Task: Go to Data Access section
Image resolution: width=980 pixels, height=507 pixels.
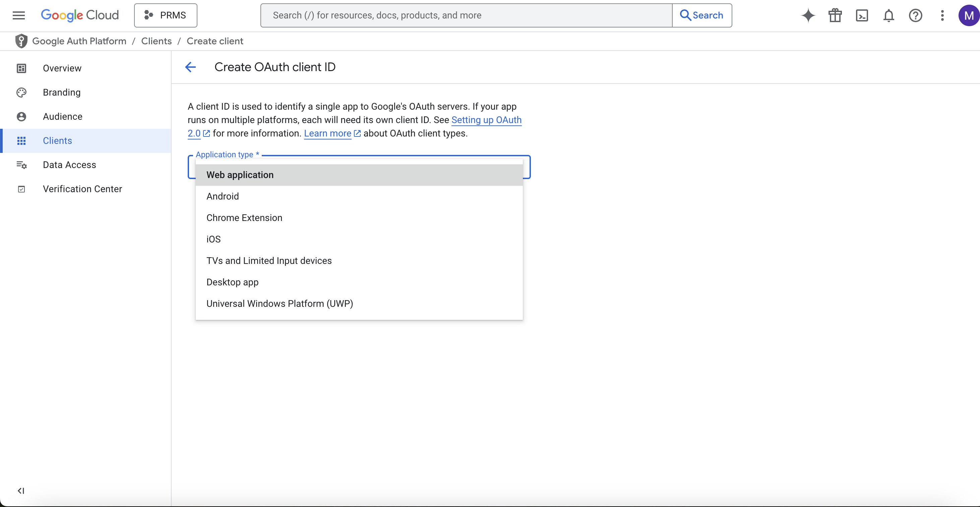Action: click(69, 165)
